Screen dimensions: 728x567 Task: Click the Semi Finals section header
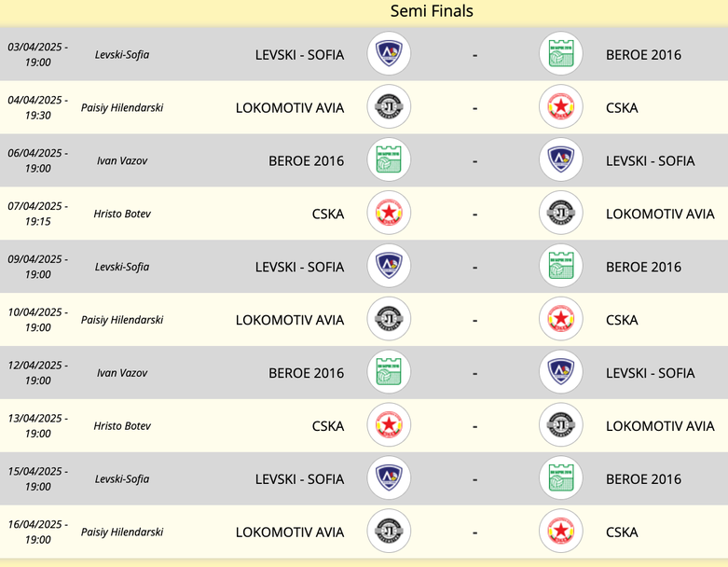click(432, 11)
